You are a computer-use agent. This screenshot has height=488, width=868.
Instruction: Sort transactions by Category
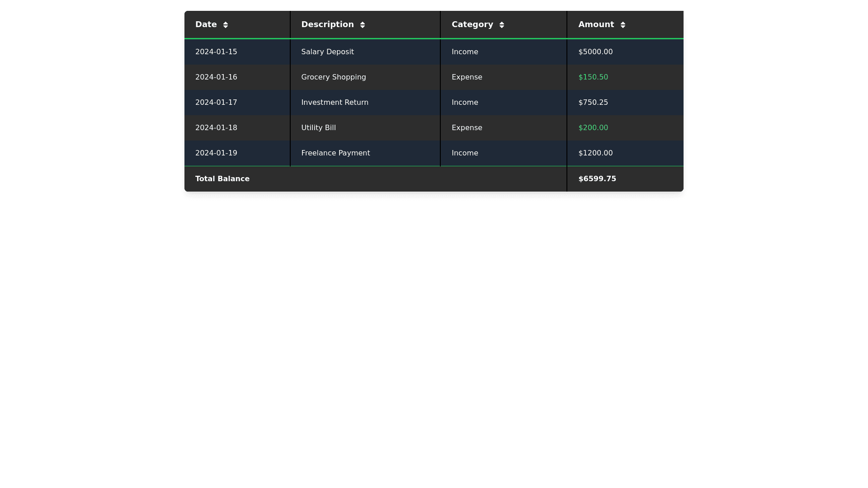(478, 24)
